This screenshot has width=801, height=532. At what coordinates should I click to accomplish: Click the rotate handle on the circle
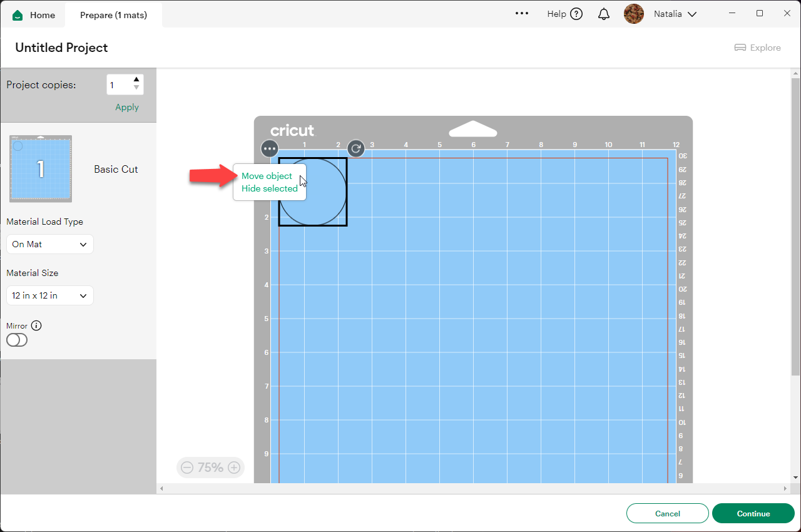(x=356, y=148)
